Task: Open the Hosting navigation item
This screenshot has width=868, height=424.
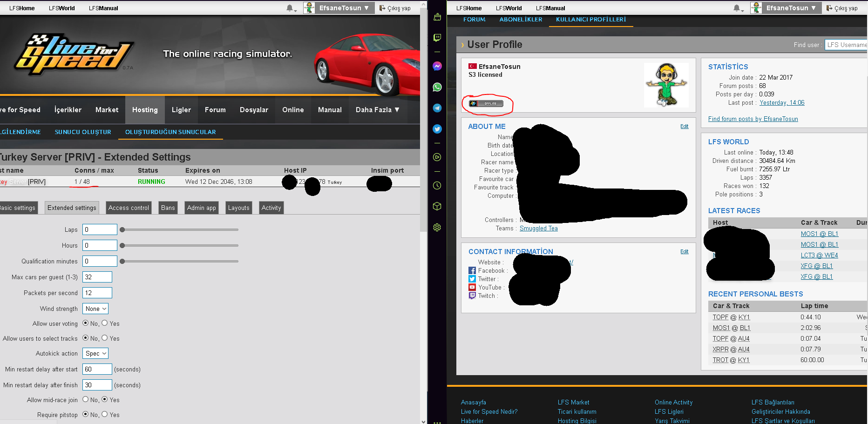Action: click(x=145, y=110)
